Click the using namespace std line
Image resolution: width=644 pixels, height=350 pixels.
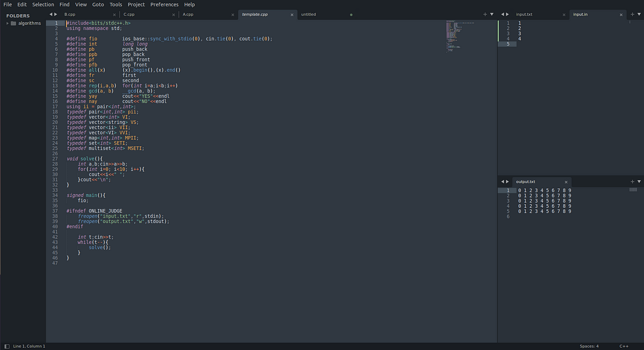(94, 28)
